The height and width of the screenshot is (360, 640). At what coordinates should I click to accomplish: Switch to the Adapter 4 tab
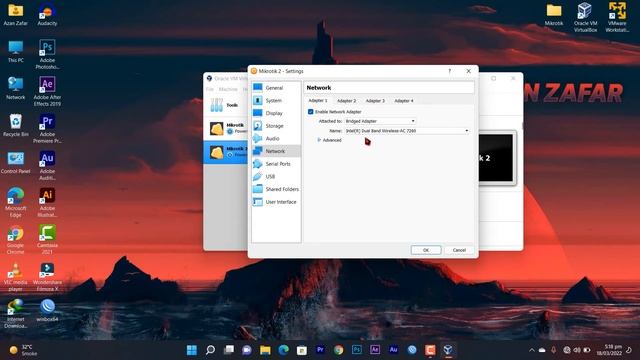pyautogui.click(x=404, y=100)
